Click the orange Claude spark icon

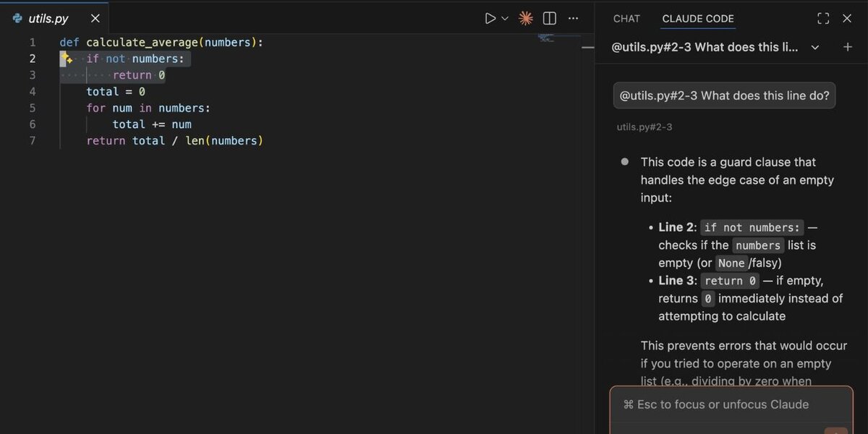(x=526, y=18)
